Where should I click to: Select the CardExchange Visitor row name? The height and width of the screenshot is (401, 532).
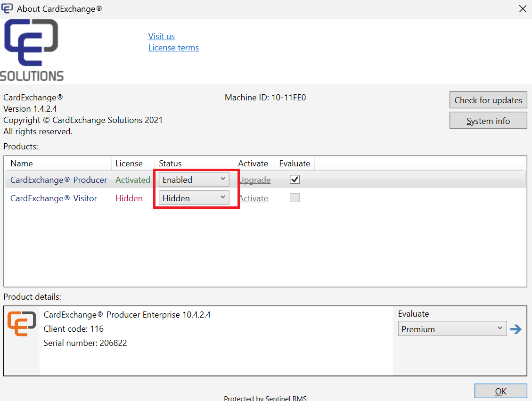tap(54, 198)
